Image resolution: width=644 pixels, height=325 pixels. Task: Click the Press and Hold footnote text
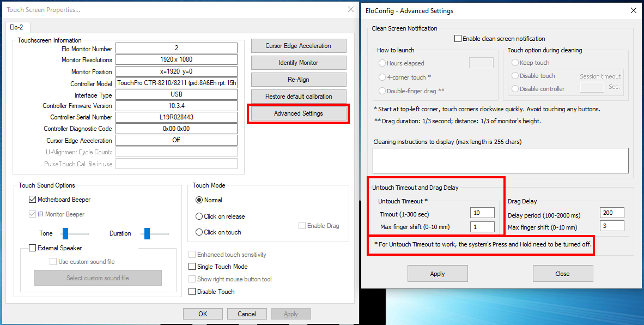[483, 244]
